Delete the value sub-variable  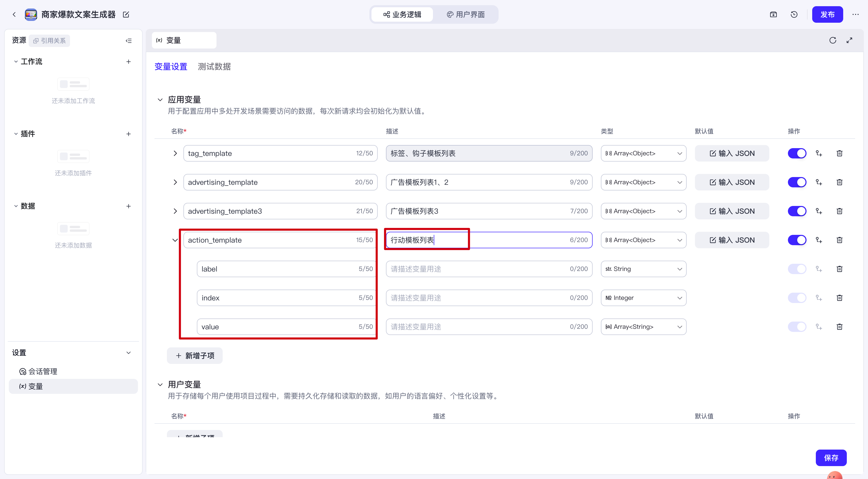click(x=839, y=327)
